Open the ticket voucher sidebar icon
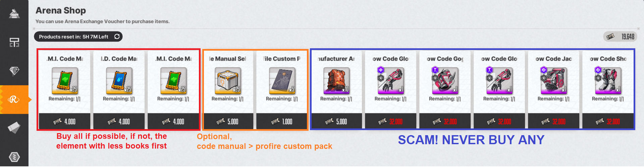The height and width of the screenshot is (167, 644). point(14,127)
